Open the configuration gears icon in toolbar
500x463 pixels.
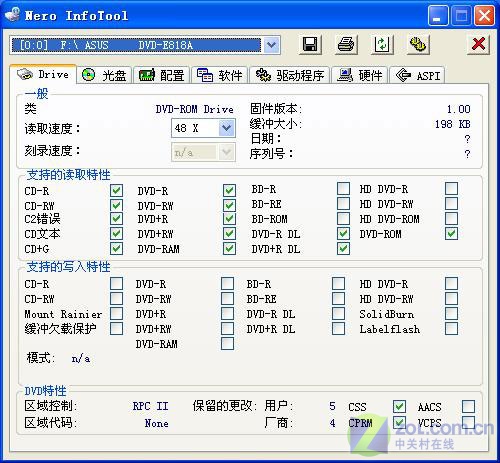click(x=418, y=44)
